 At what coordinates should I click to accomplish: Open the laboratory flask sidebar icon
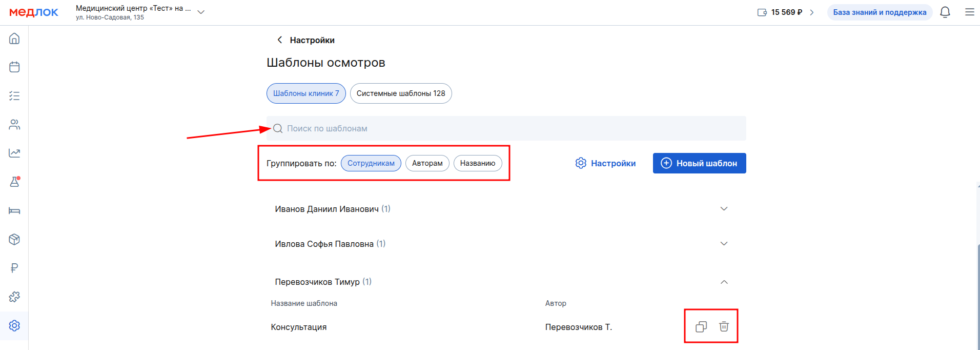click(x=14, y=182)
